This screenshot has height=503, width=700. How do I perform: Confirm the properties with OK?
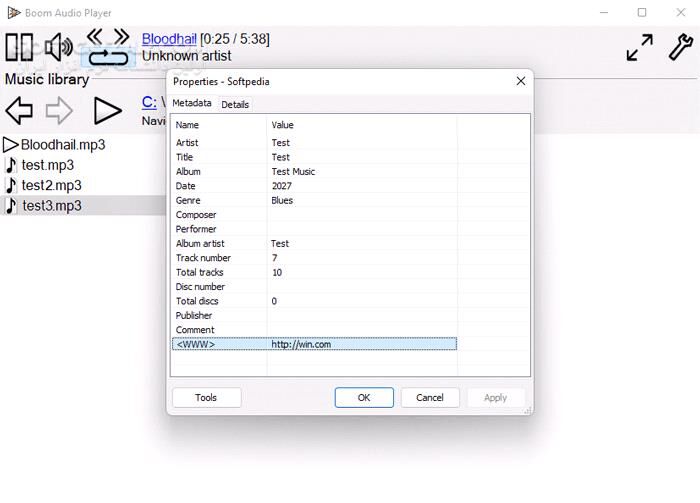pyautogui.click(x=364, y=397)
